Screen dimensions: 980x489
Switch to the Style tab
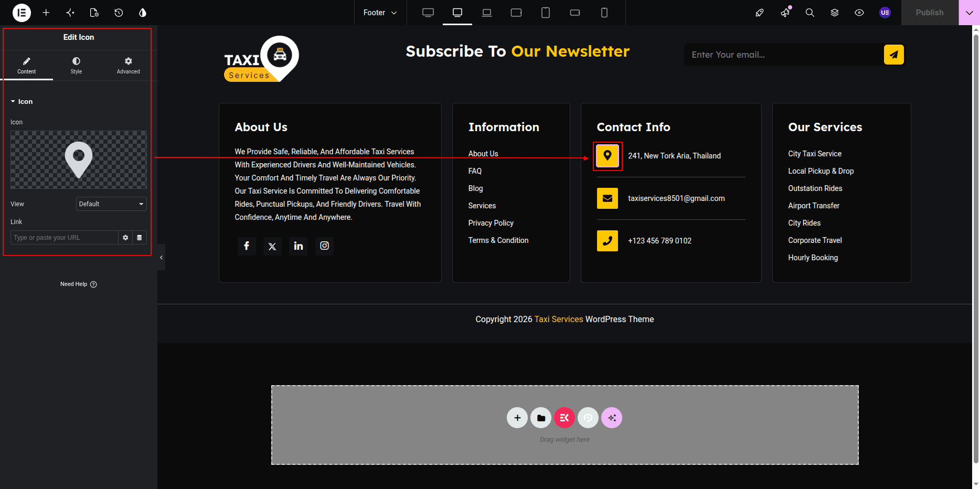(x=77, y=66)
